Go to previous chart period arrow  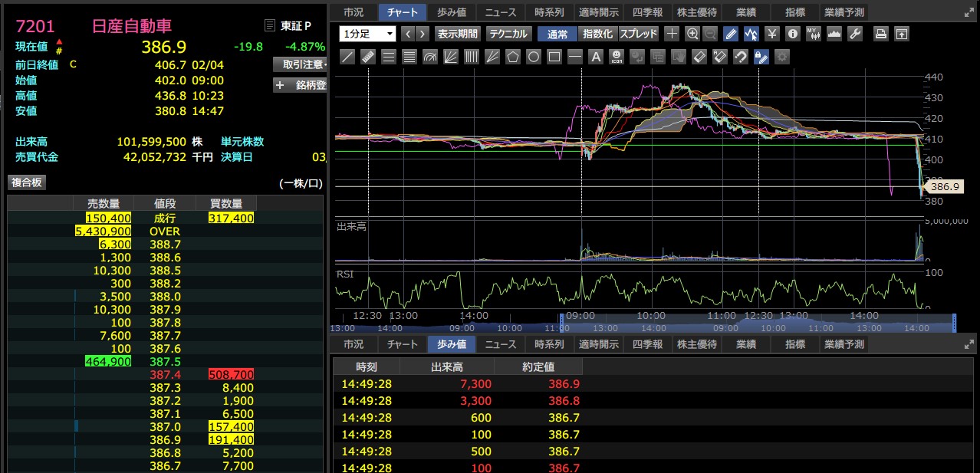(x=408, y=34)
